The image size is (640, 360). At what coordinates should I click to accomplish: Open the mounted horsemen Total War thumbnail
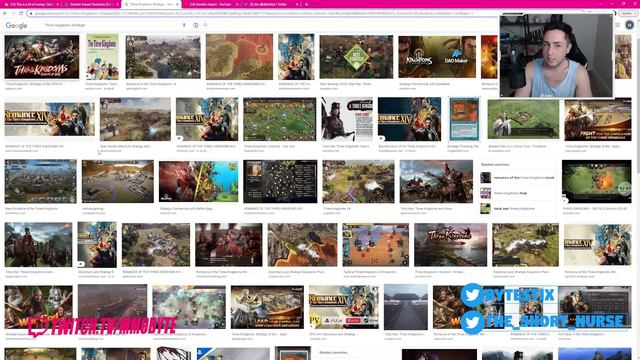[x=436, y=181]
